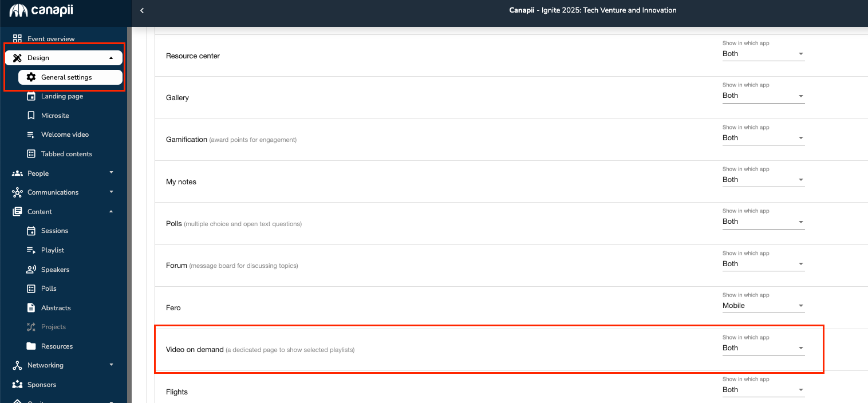Viewport: 868px width, 403px height.
Task: Open the Video on demand app dropdown
Action: [x=763, y=348]
